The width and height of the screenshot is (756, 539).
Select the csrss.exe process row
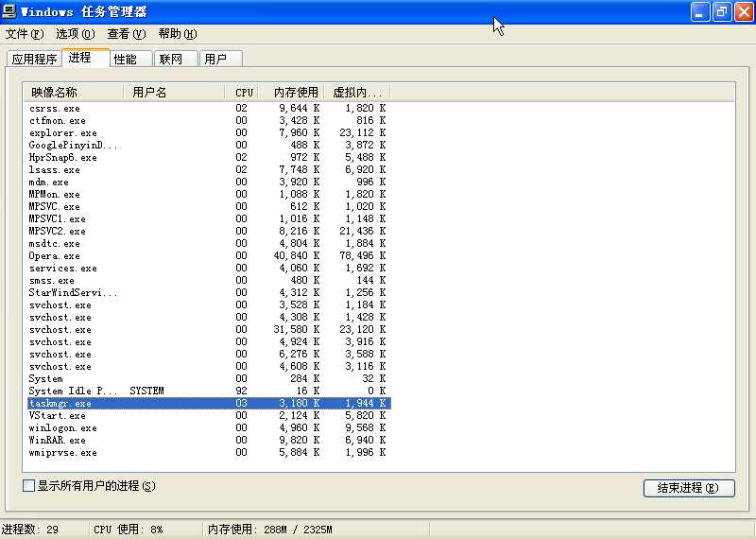209,108
